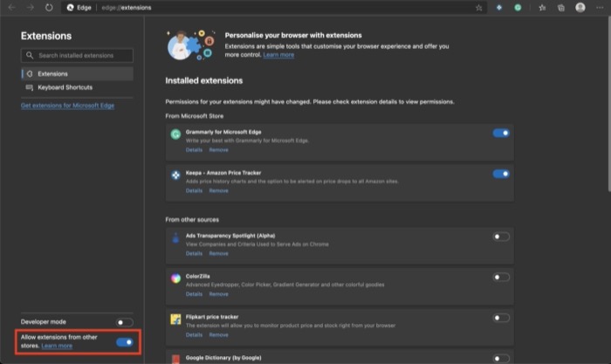Remove the Grammarly extension
The image size is (611, 364).
pyautogui.click(x=218, y=149)
